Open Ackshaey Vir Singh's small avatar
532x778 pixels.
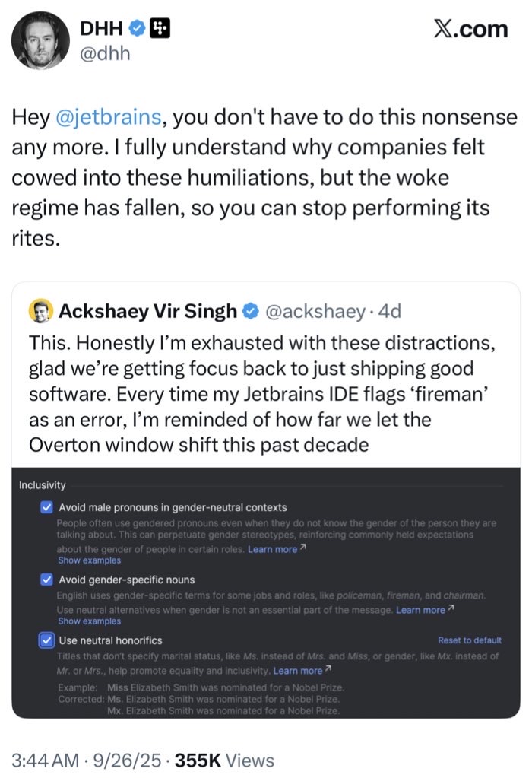(x=40, y=310)
